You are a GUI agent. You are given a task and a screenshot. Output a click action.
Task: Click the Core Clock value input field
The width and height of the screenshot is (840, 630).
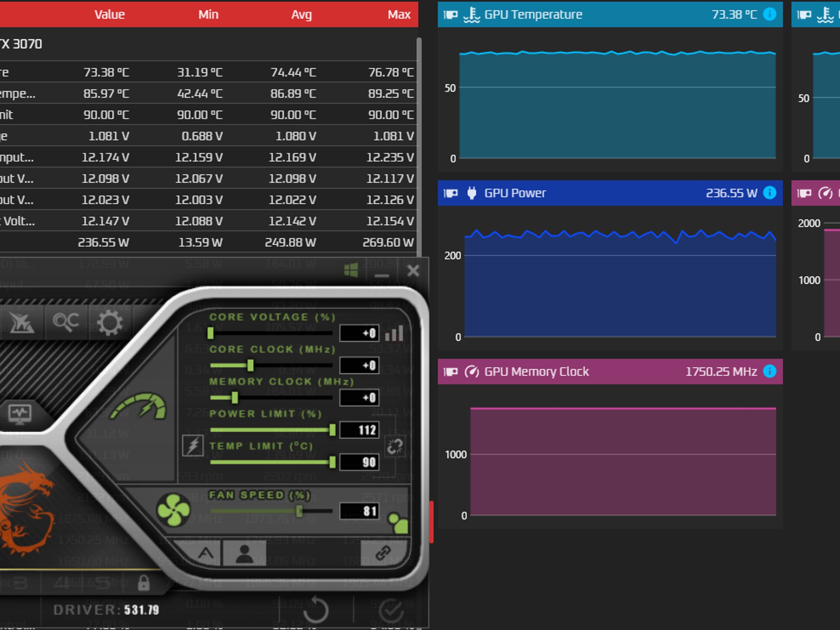[x=359, y=365]
